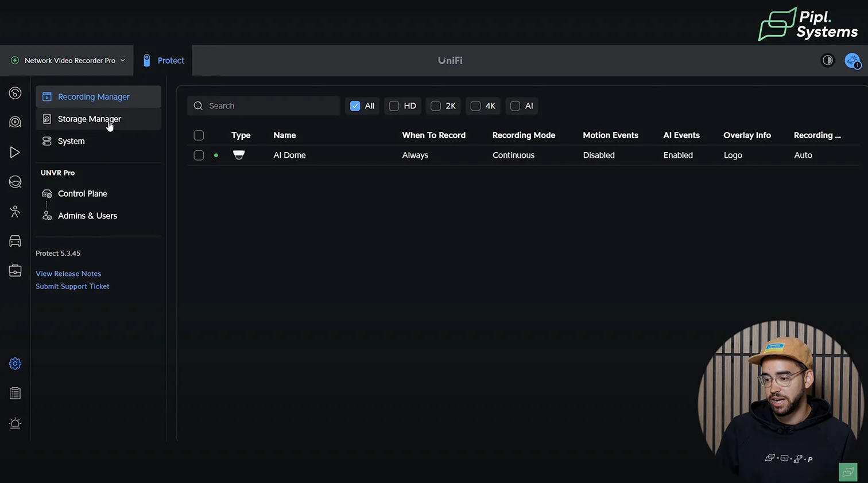This screenshot has height=483, width=868.
Task: Tick the select-all header checkbox
Action: coord(199,135)
